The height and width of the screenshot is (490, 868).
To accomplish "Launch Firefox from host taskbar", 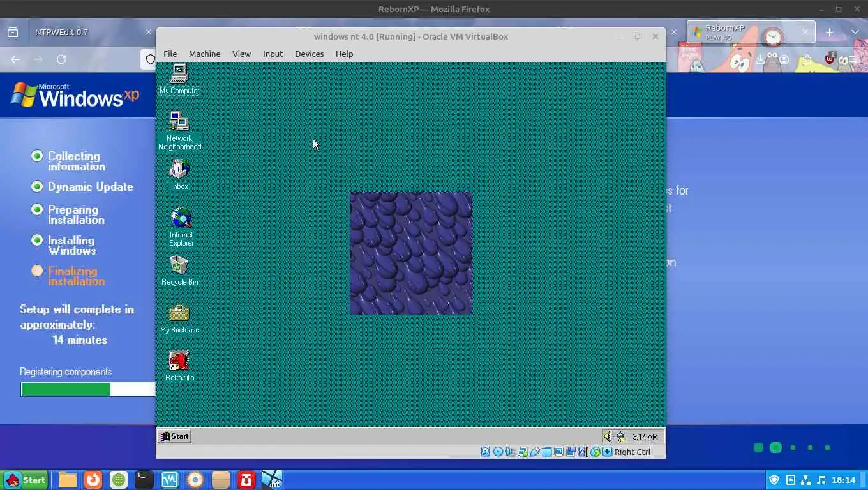I will [x=93, y=480].
